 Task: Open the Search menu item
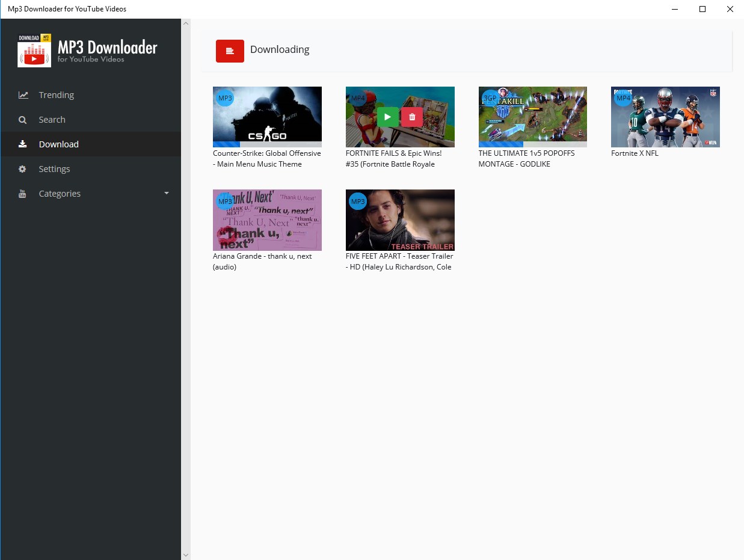pos(90,120)
